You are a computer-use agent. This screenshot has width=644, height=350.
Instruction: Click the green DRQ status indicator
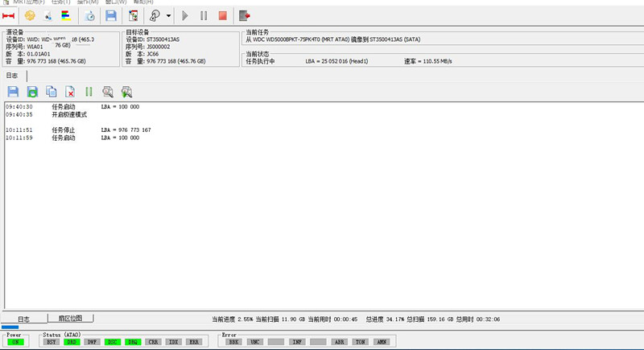133,342
